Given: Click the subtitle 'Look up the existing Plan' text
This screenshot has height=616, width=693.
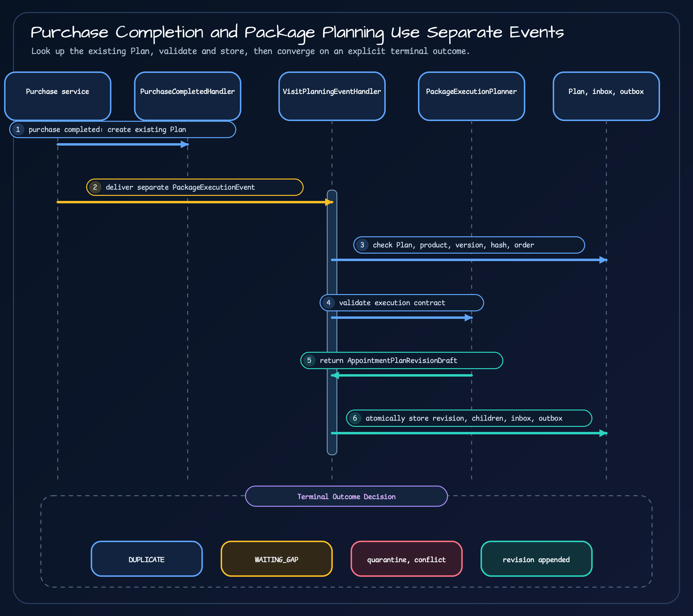Looking at the screenshot, I should tap(250, 51).
